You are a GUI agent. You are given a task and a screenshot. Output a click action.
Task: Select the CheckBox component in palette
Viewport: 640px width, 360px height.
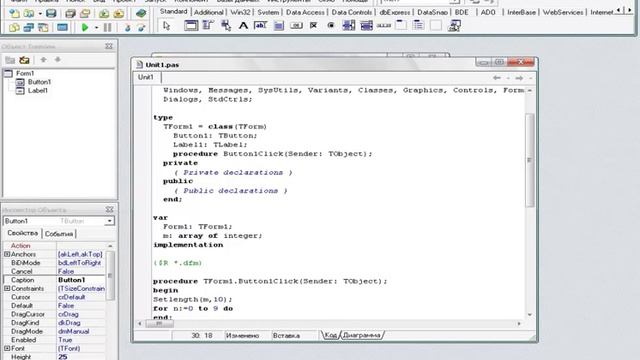tap(313, 26)
